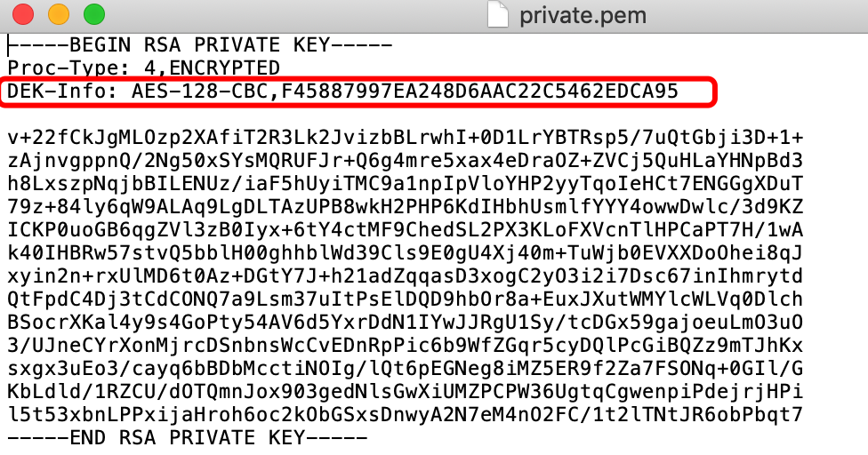
Task: Click the private.pem document proxy icon
Action: 497,15
